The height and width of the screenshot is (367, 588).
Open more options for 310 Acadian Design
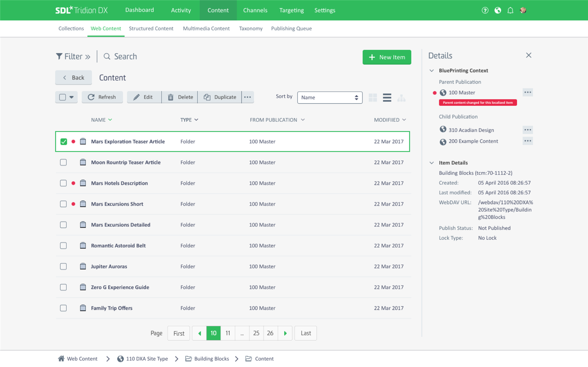pyautogui.click(x=528, y=130)
